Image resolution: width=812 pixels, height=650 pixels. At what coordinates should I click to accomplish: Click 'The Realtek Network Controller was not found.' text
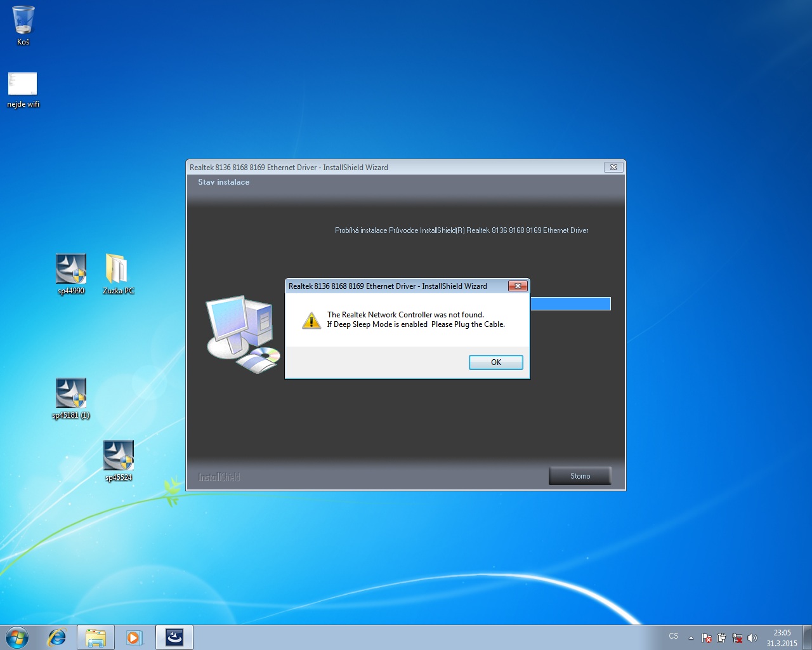405,315
